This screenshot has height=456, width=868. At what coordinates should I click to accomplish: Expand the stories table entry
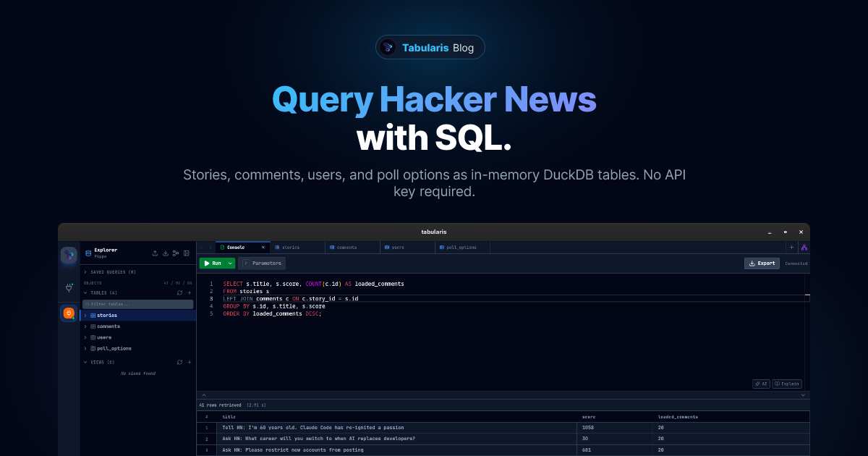tap(85, 315)
